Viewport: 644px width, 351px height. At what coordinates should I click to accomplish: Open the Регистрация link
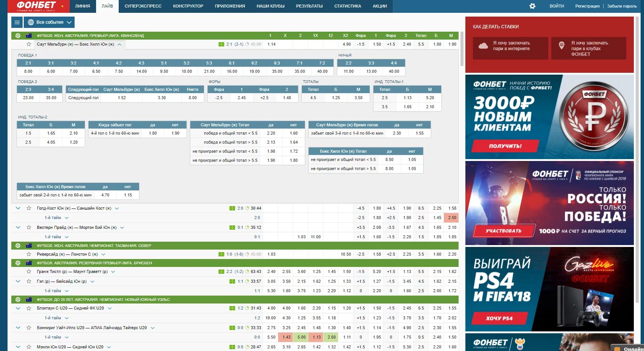point(587,6)
